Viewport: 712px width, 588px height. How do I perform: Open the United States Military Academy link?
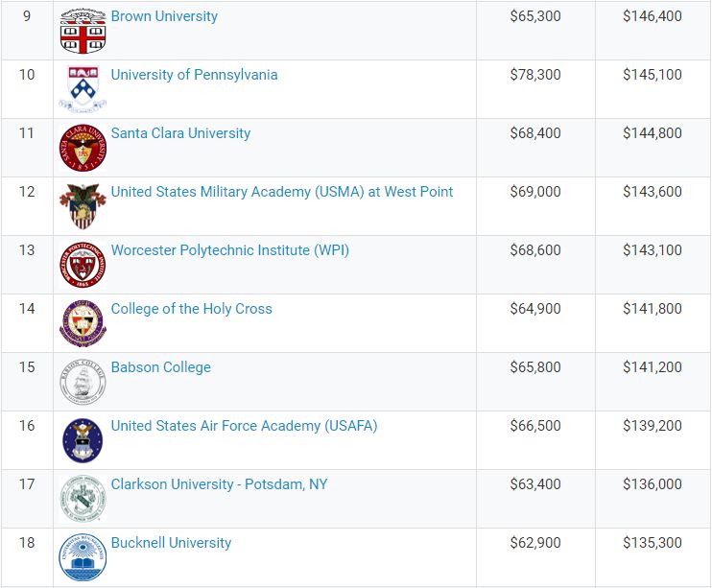[x=282, y=192]
